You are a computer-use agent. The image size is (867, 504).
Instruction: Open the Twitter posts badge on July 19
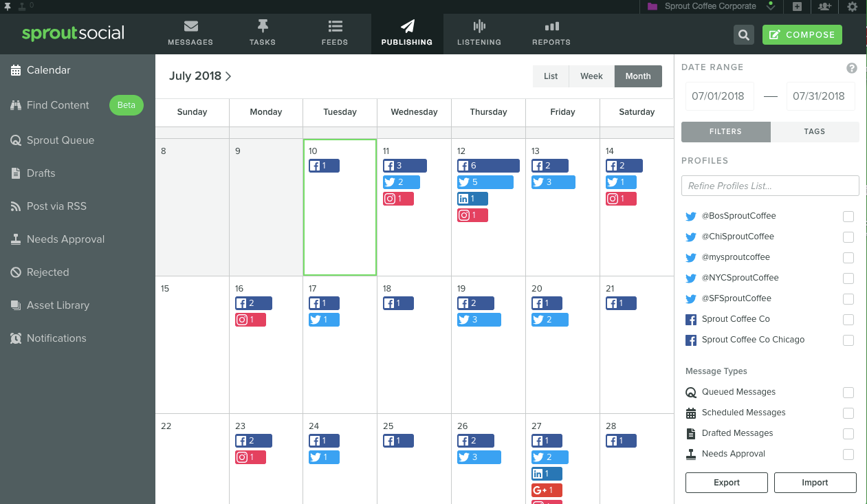pyautogui.click(x=479, y=320)
